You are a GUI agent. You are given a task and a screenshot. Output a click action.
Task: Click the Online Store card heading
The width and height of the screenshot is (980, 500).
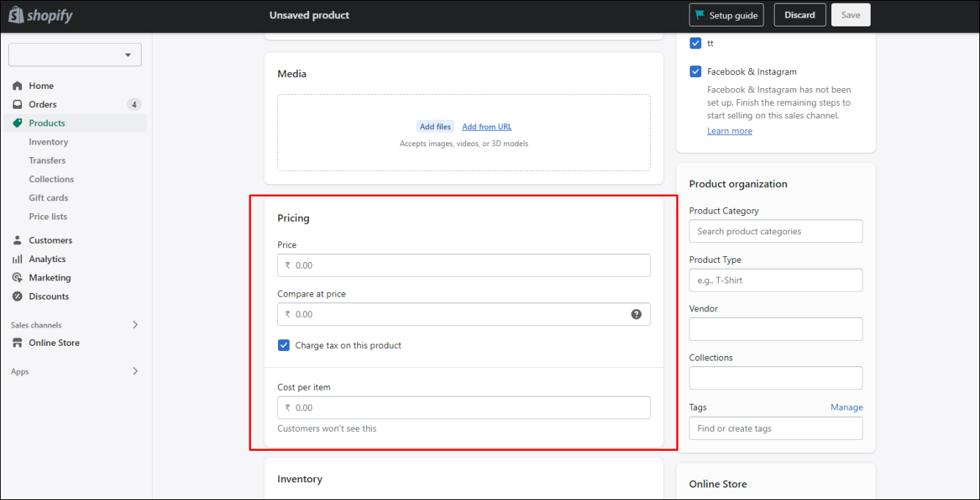tap(718, 484)
